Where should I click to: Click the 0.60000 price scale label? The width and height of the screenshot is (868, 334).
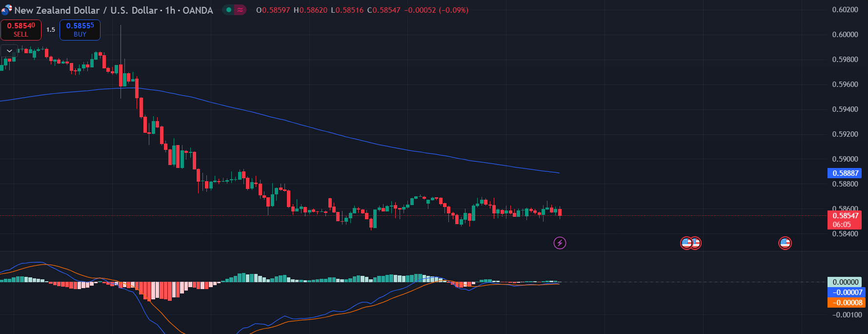(x=845, y=35)
